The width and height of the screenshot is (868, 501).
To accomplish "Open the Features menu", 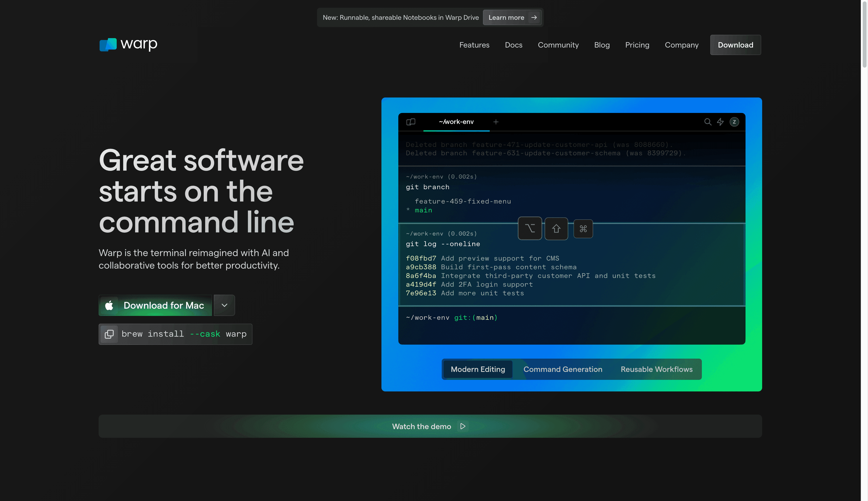I will click(x=474, y=45).
